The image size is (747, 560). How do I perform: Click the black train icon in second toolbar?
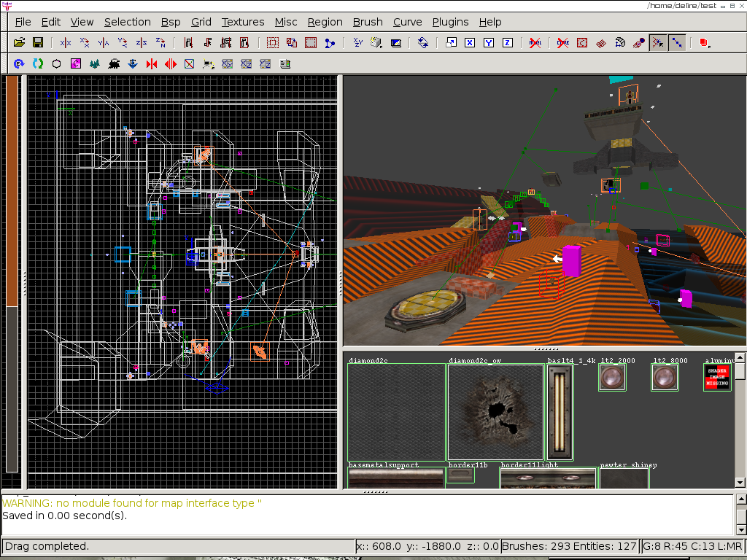(115, 64)
